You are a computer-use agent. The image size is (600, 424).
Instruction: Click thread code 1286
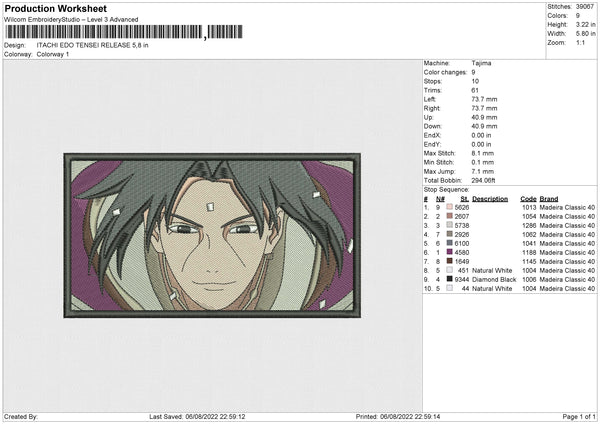tap(529, 225)
